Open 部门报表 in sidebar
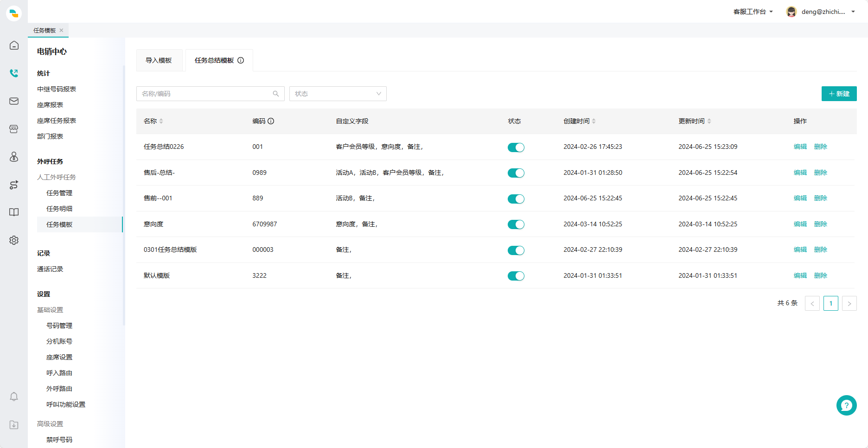The width and height of the screenshot is (868, 448). (50, 136)
